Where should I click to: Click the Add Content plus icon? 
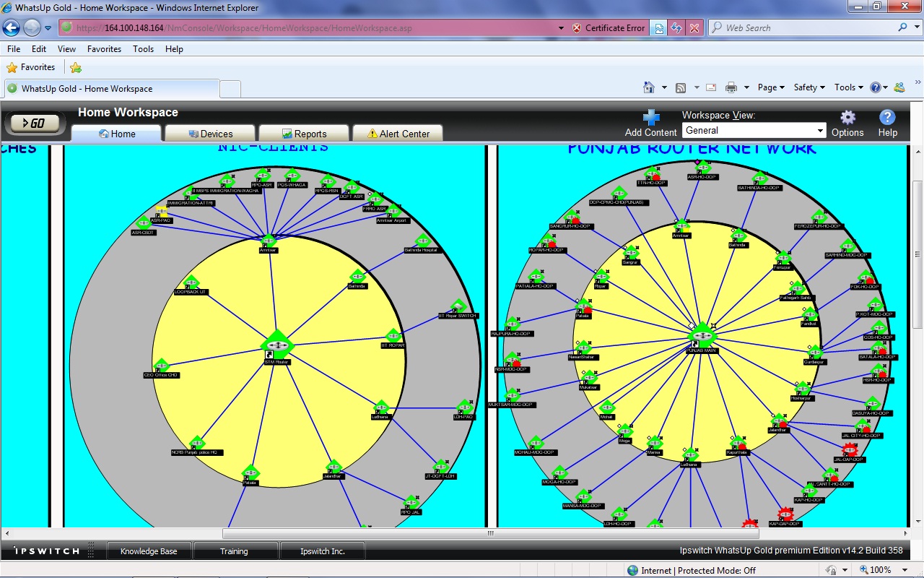click(x=651, y=118)
